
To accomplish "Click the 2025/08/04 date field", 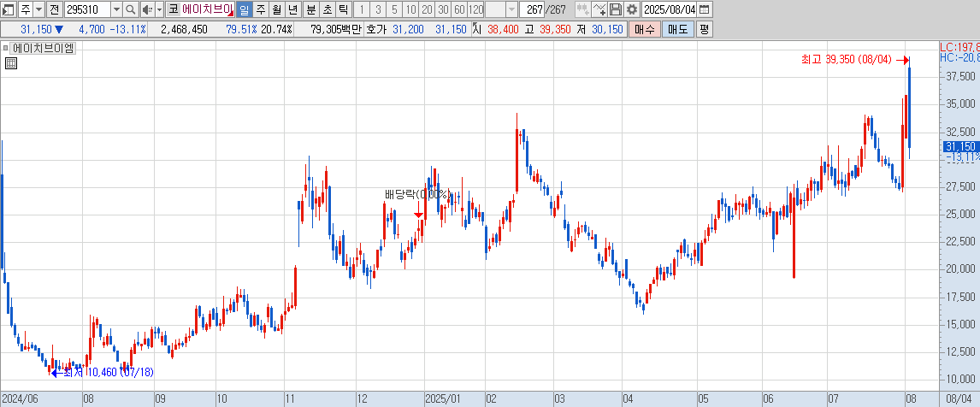I will point(670,9).
